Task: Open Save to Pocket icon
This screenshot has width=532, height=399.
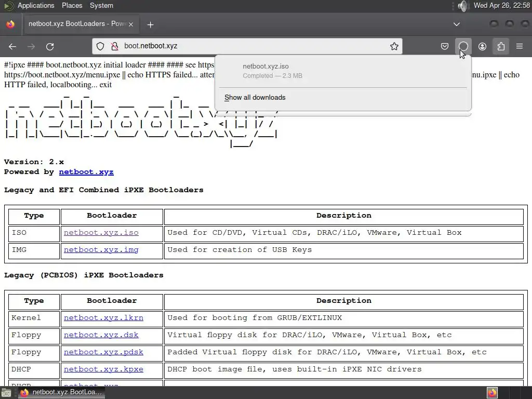Action: pos(445,46)
